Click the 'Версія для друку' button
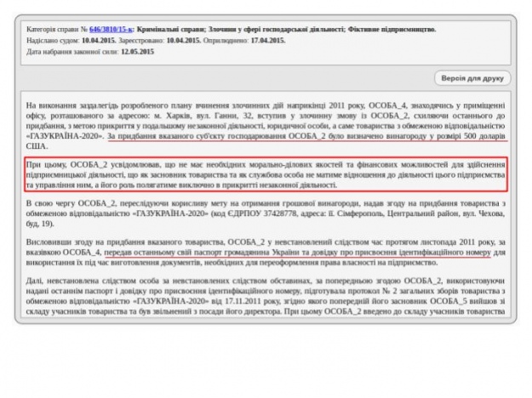Viewport: 532px width, 398px height. tap(471, 78)
